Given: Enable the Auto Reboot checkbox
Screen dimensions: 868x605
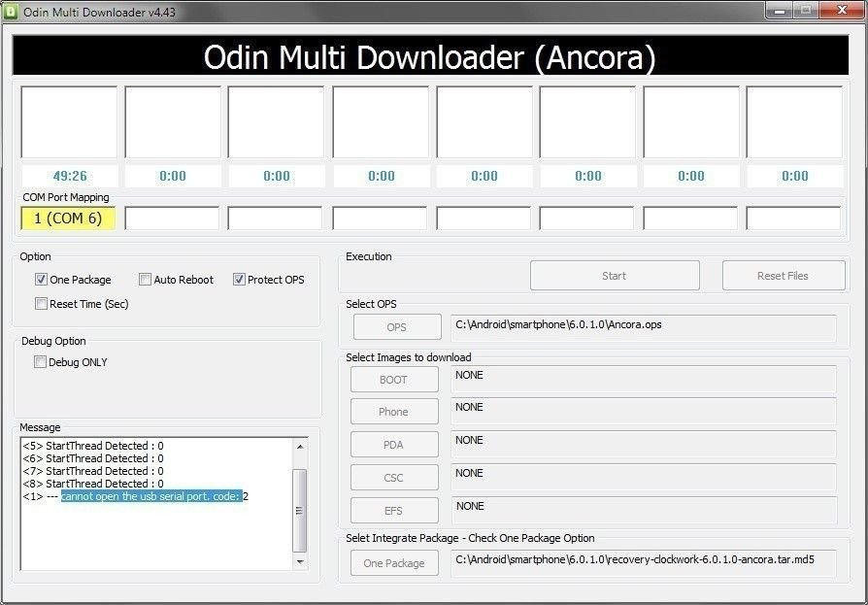Looking at the screenshot, I should point(145,280).
